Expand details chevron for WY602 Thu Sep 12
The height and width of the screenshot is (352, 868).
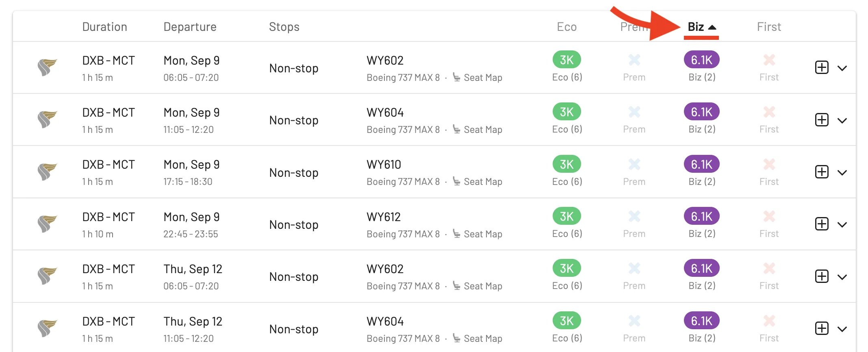tap(842, 277)
